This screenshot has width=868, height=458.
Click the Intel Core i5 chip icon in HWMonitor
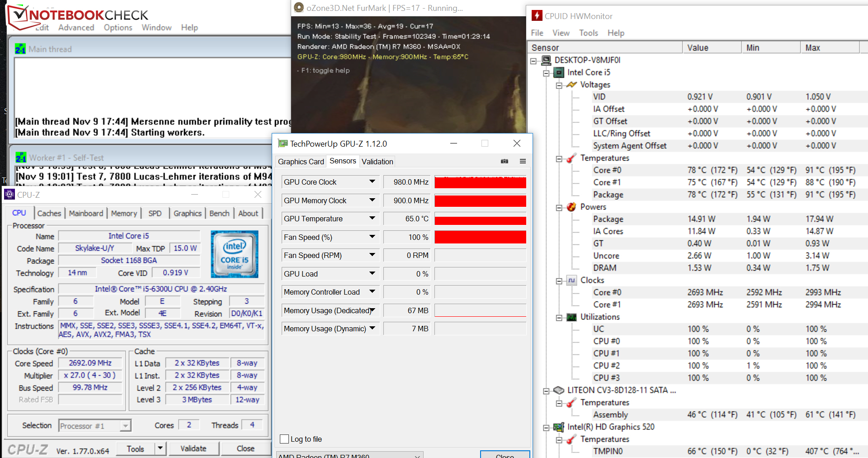point(559,72)
